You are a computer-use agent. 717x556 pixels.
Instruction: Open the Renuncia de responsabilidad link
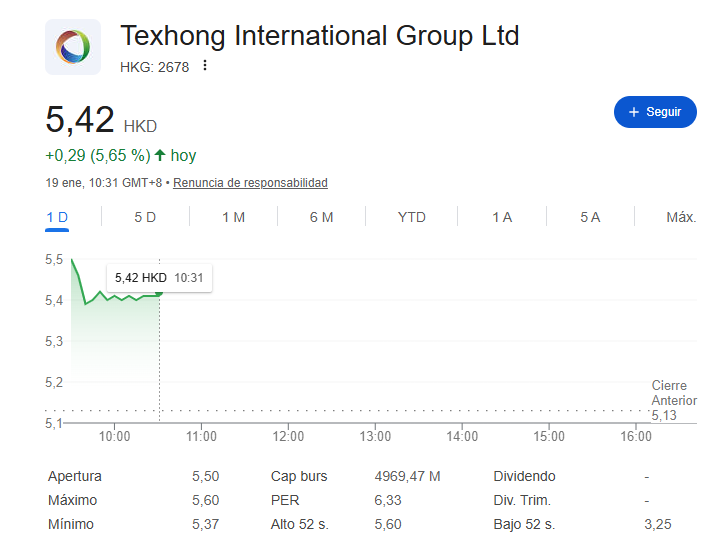(250, 183)
